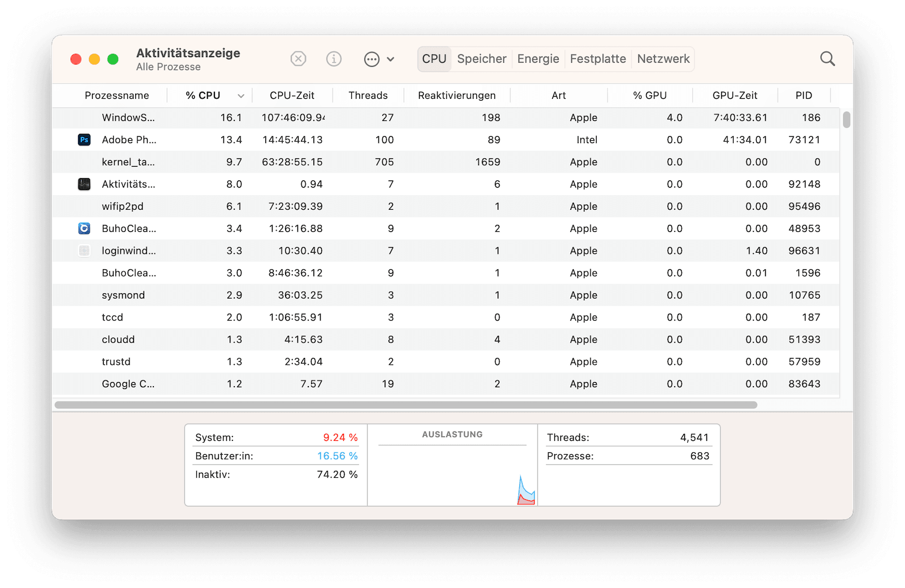Click the Alle Prozesse subtitle
905x588 pixels.
[x=169, y=67]
